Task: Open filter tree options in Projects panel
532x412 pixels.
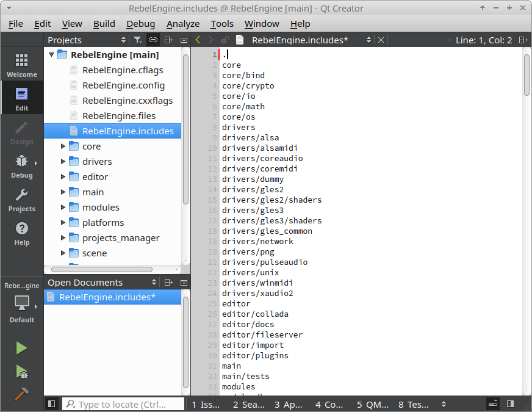Action: (x=137, y=40)
